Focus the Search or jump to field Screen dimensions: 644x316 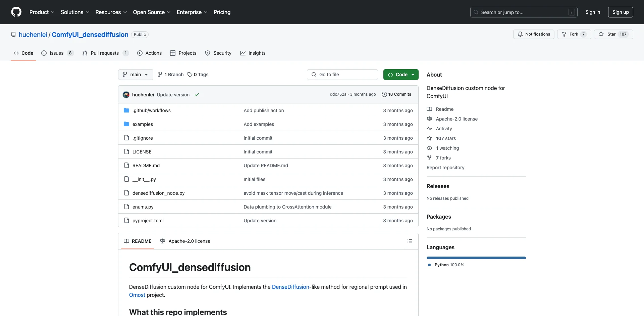[x=524, y=12]
